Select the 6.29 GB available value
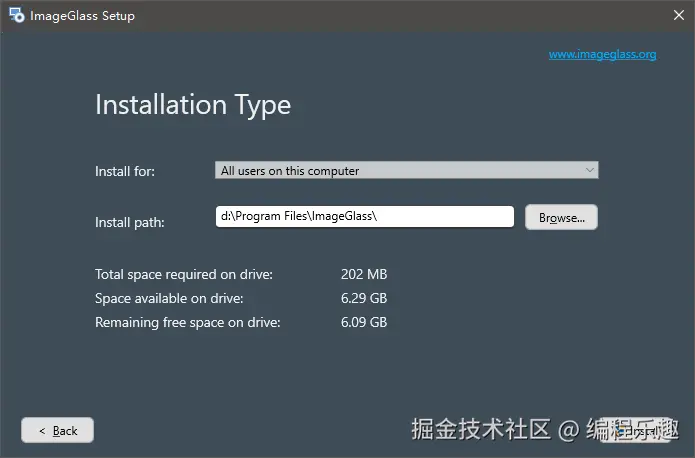Screen dimensions: 695x458 point(364,298)
